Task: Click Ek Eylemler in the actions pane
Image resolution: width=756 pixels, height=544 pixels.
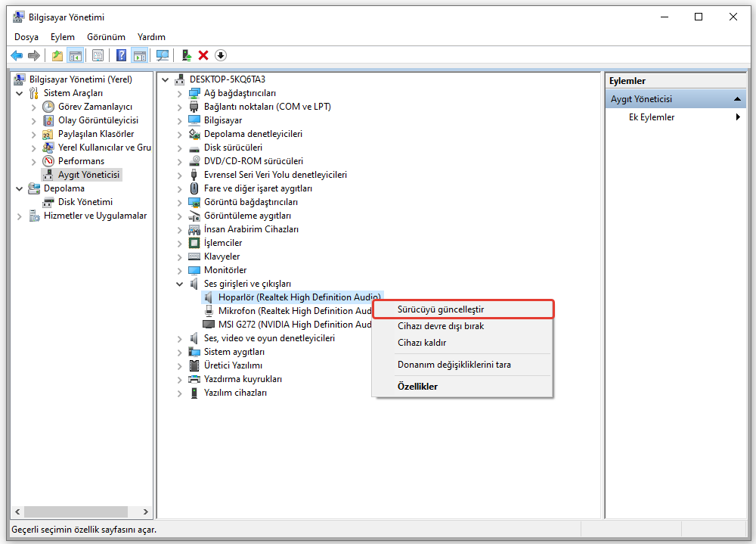Action: coord(652,117)
